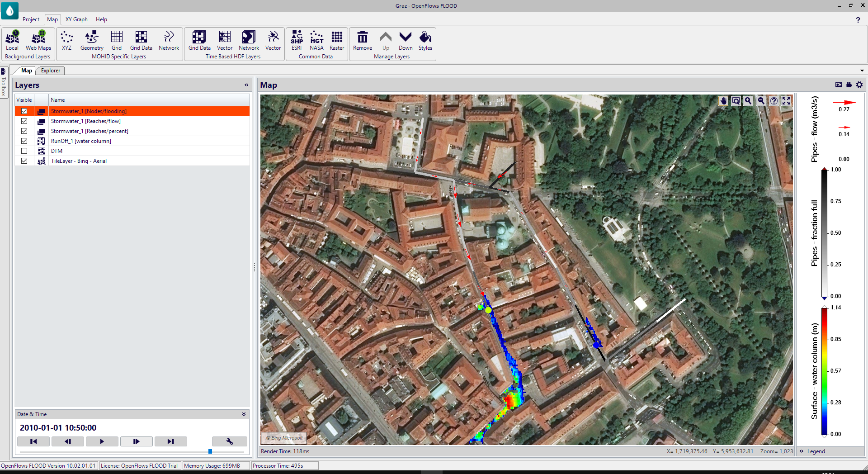The image size is (868, 474).
Task: Select the Map document tab
Action: (x=27, y=71)
